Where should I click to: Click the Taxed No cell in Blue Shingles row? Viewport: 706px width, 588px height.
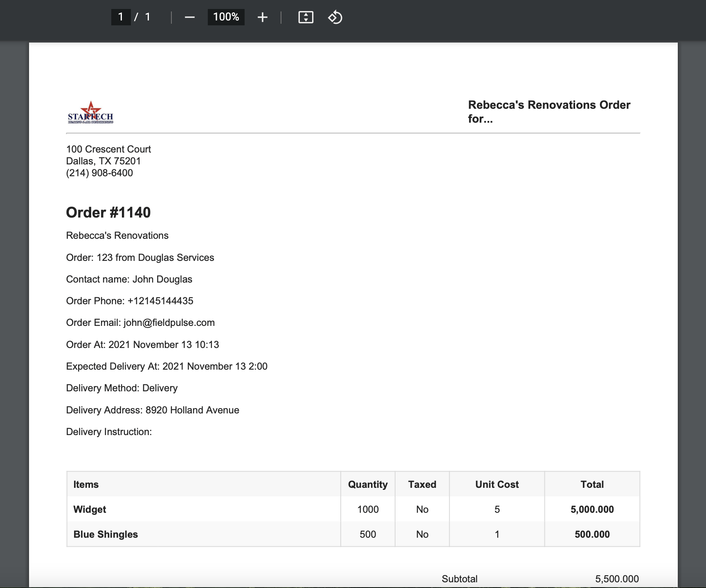pyautogui.click(x=422, y=534)
